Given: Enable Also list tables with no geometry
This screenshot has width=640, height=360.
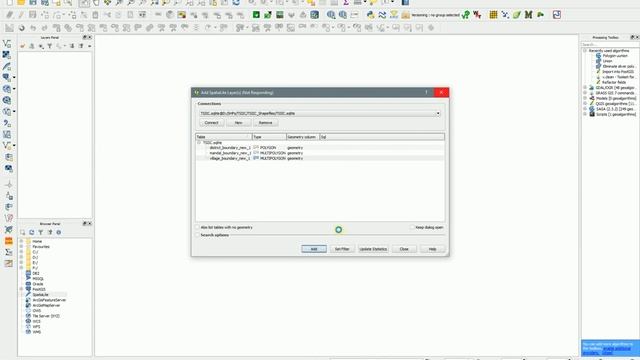Looking at the screenshot, I should [x=198, y=227].
